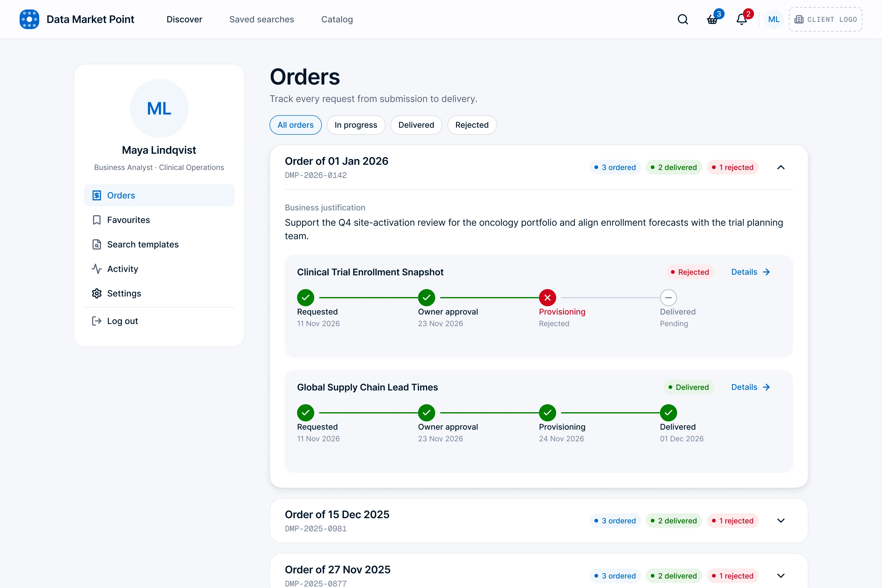Viewport: 882px width, 588px height.
Task: Click the Activity pulse icon
Action: (97, 269)
